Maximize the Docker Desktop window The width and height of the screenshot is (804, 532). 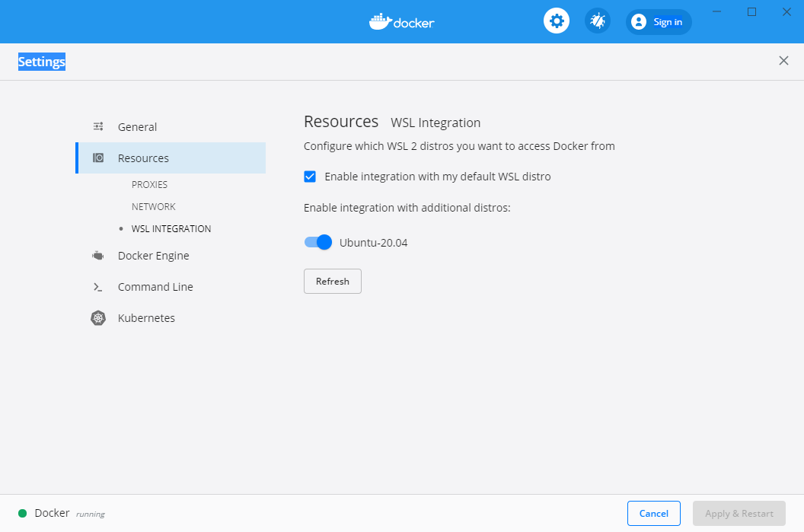point(751,11)
